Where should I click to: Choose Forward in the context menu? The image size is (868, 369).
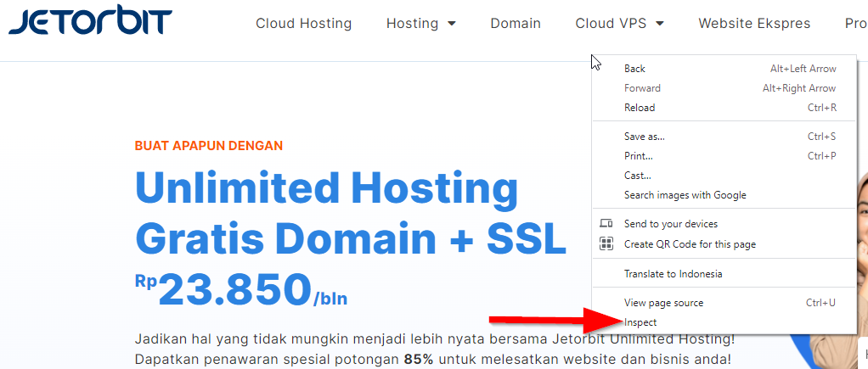tap(724, 88)
